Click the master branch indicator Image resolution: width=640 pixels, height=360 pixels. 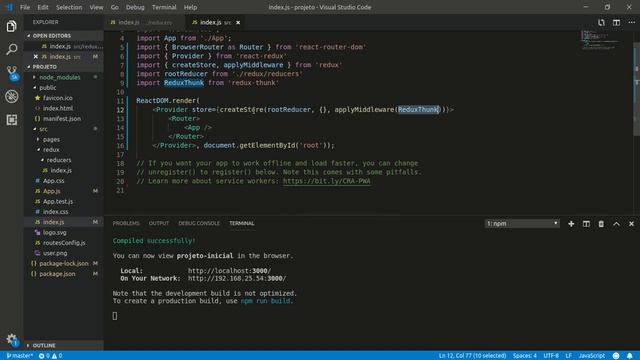(20, 356)
